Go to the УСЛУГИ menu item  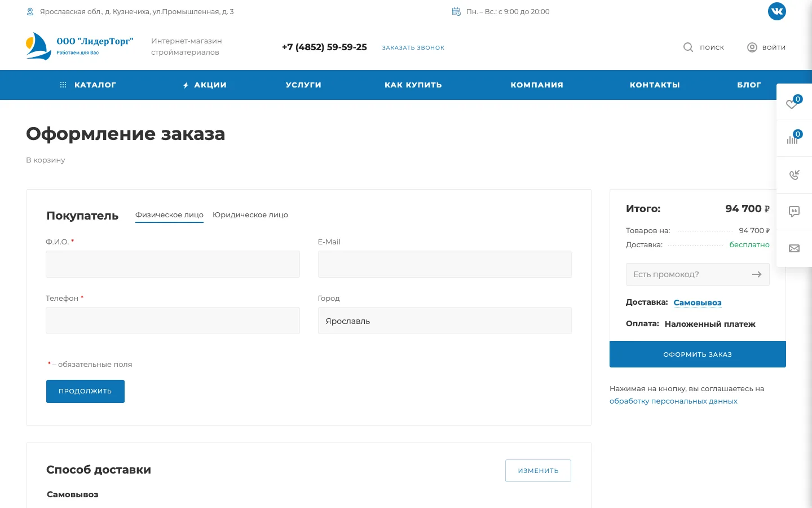click(x=303, y=85)
